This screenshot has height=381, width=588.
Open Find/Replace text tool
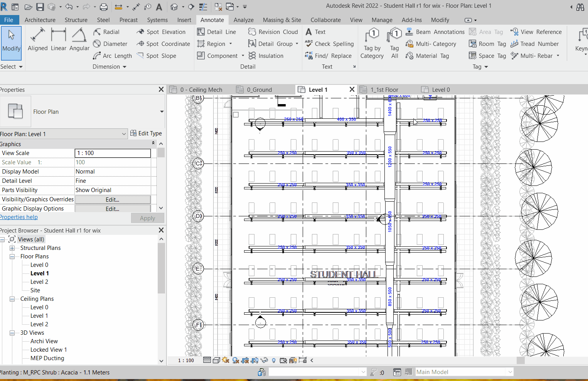coord(328,56)
